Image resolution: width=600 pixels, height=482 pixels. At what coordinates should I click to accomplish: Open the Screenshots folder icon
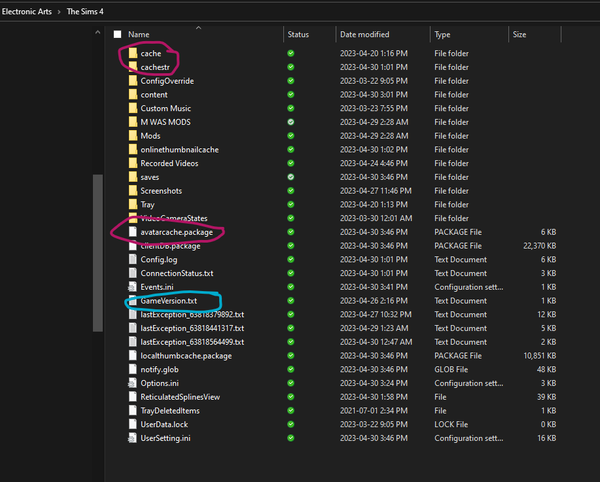click(133, 191)
